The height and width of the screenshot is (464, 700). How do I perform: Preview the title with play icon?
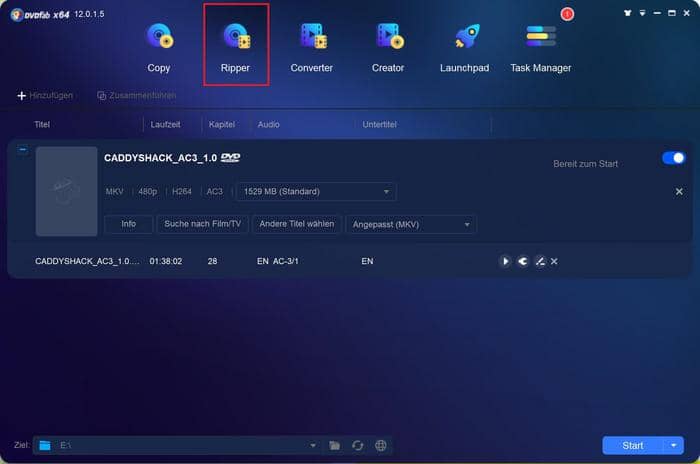pyautogui.click(x=506, y=261)
